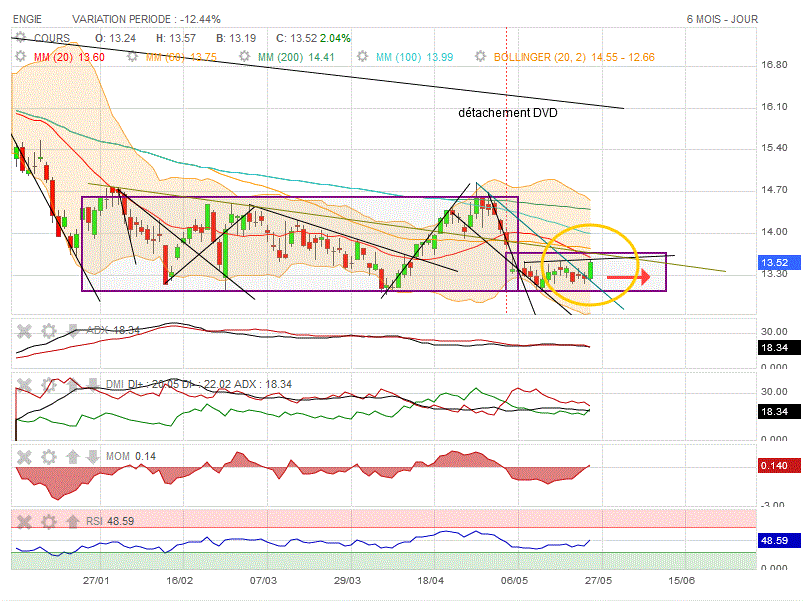Open the RSI indicator settings gear

tap(49, 521)
